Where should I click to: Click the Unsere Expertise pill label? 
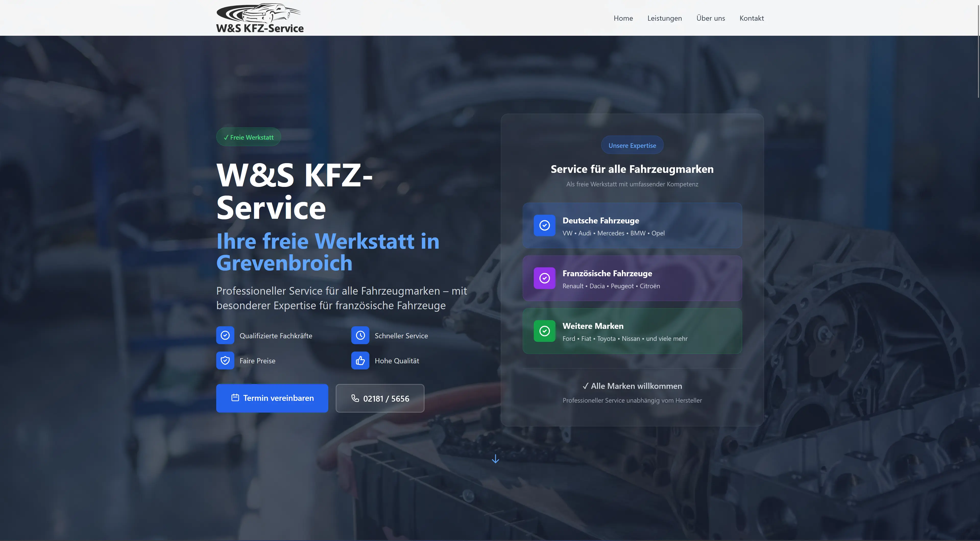coord(632,145)
